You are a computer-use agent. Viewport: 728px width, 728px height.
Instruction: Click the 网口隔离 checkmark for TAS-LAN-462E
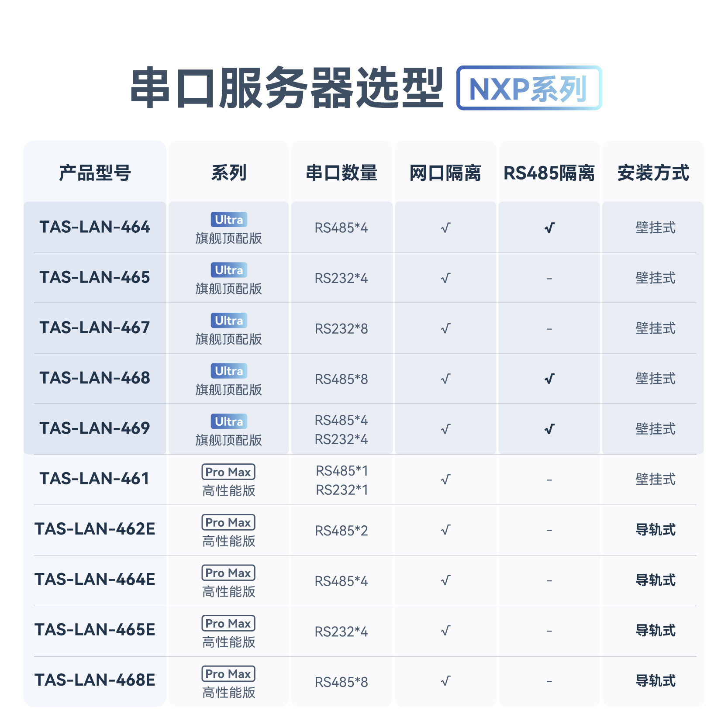pyautogui.click(x=445, y=530)
